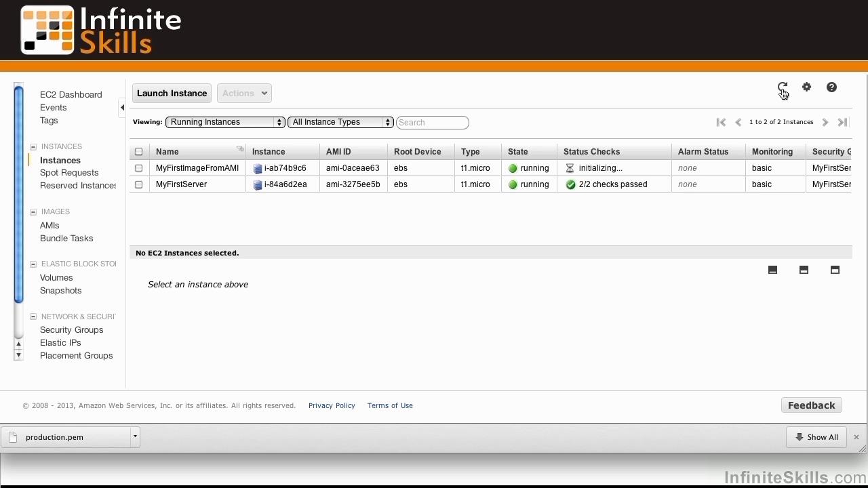Click the production.pem download file icon
This screenshot has width=868, height=488.
click(x=12, y=437)
